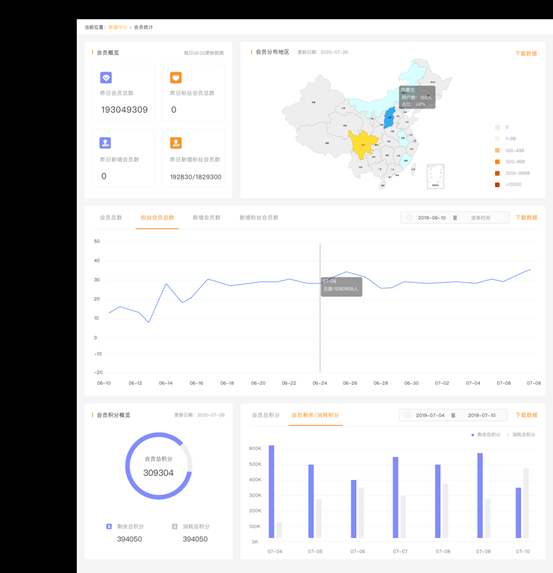Click the clock icon beside 2019-07-04
The image size is (553, 573).
tap(408, 415)
